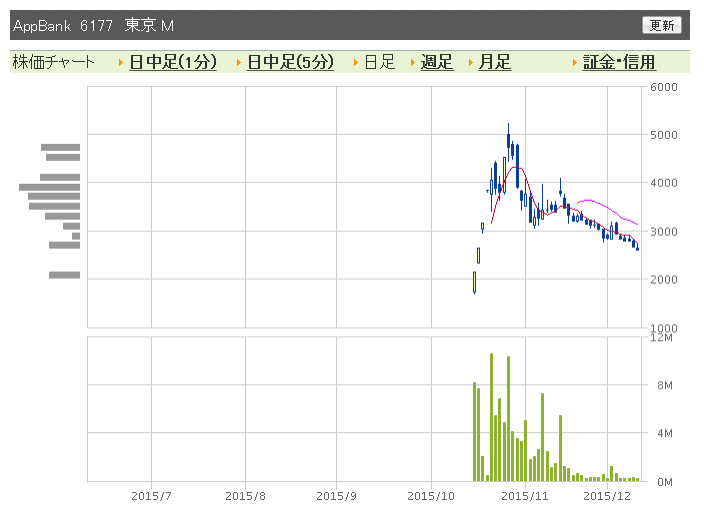The width and height of the screenshot is (704, 518).
Task: Click the 2015/12 date label
Action: pyautogui.click(x=607, y=496)
